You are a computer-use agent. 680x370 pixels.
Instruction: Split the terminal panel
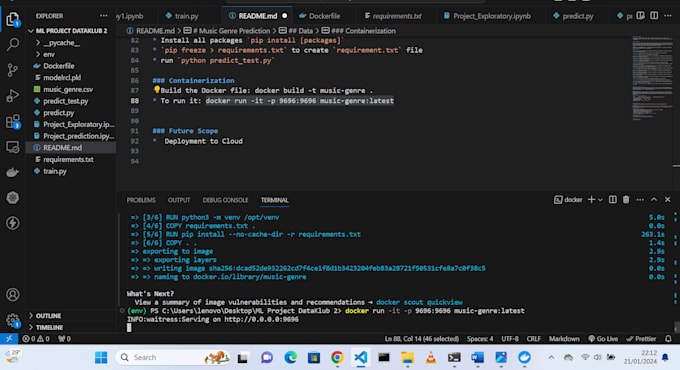tap(612, 200)
